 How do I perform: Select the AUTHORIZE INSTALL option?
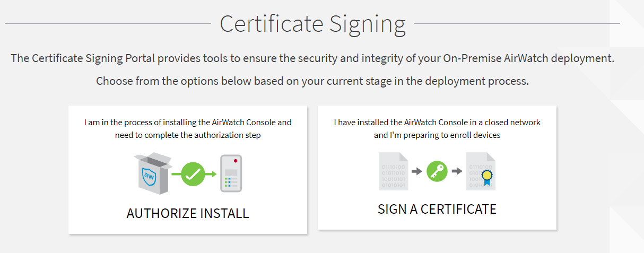188,214
